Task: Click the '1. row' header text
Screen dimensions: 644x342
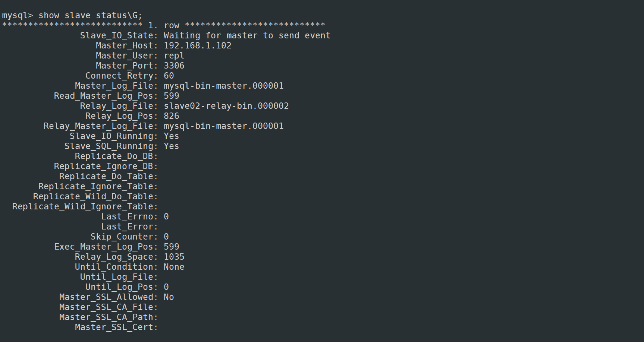Action: click(164, 26)
